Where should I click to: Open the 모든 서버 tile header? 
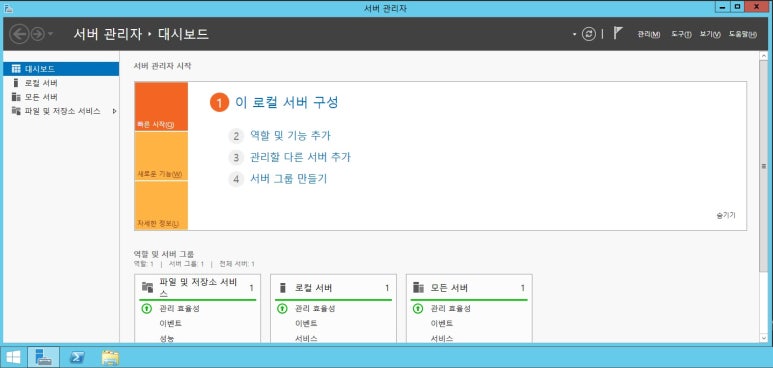[469, 288]
